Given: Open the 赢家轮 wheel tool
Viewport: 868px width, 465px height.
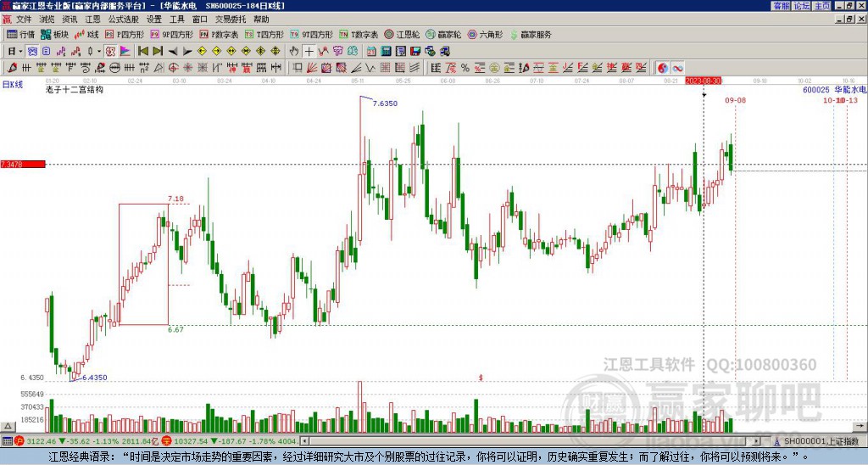Looking at the screenshot, I should tap(443, 34).
